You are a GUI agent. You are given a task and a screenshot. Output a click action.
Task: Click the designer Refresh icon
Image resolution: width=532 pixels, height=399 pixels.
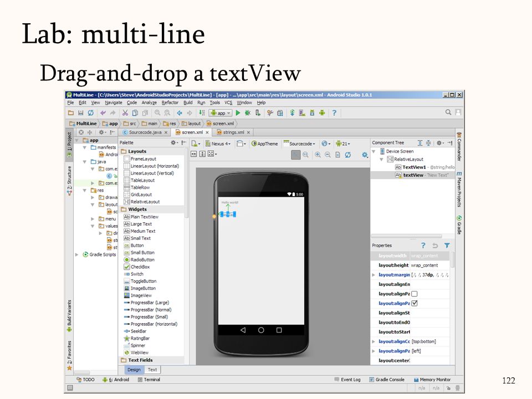pos(348,155)
